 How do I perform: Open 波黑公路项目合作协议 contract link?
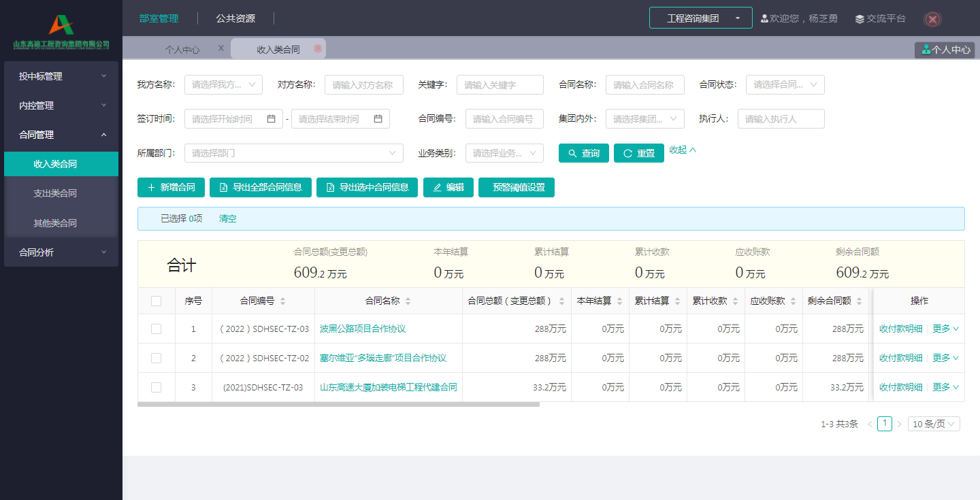(363, 329)
